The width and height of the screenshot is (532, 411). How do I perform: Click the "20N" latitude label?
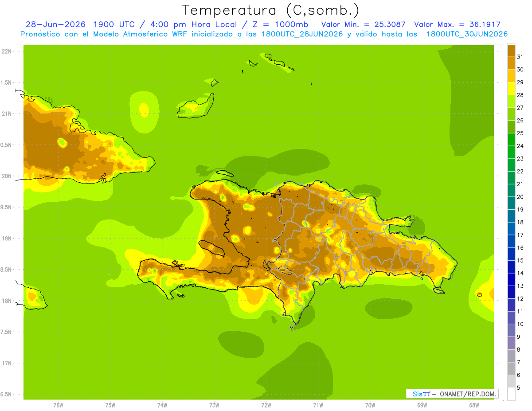[7, 176]
